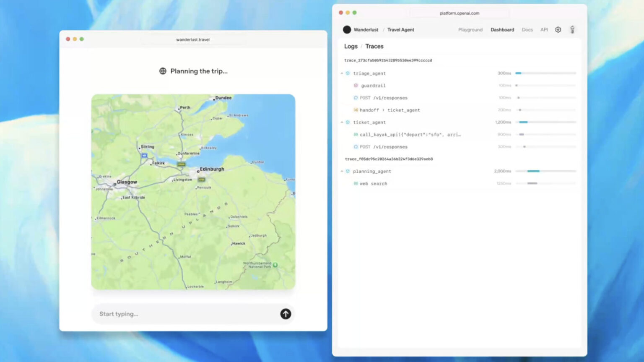Collapse the planning_agent trace group
The image size is (644, 362).
tap(342, 172)
